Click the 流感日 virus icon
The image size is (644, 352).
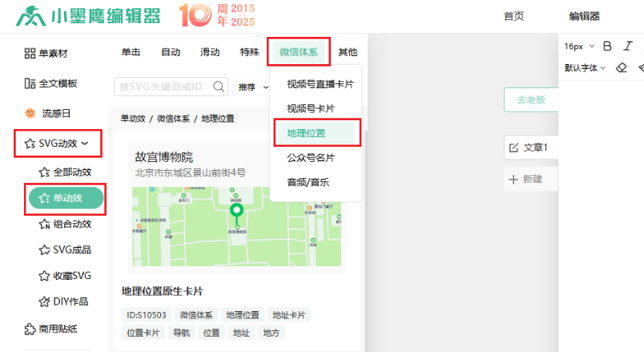pos(30,113)
